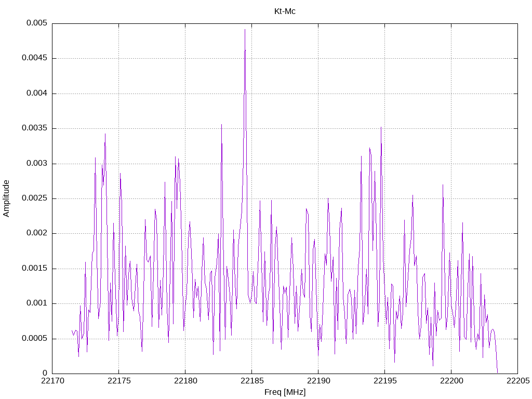Click the y-axis tick label 0.0005
The width and height of the screenshot is (532, 399).
pos(34,339)
